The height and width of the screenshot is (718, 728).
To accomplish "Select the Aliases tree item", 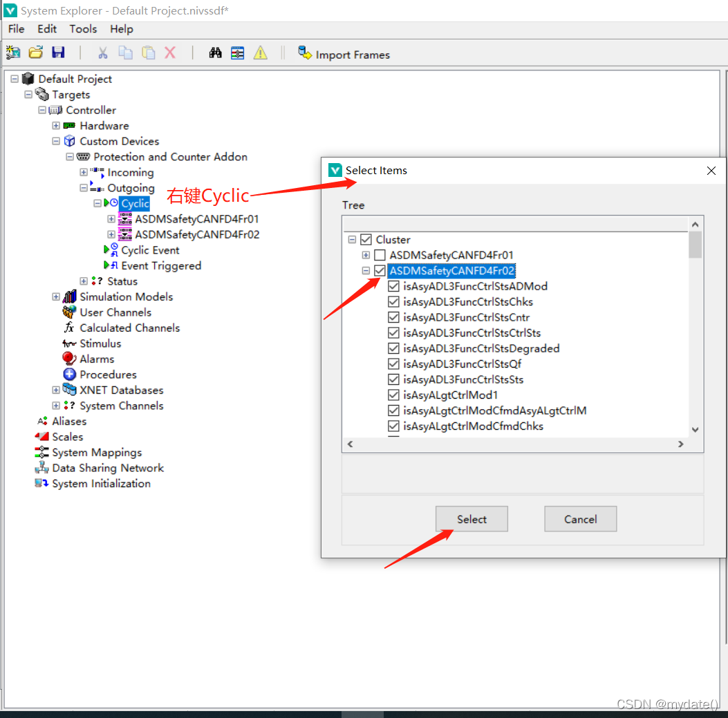I will point(69,422).
